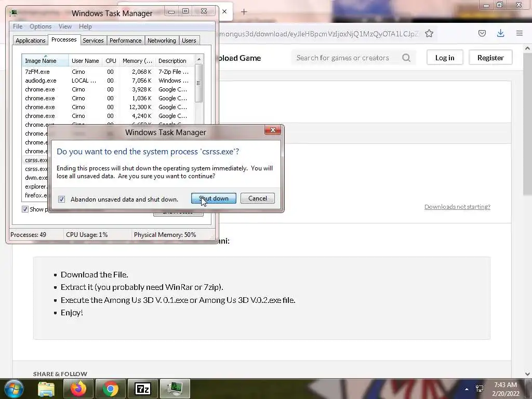
Task: Click the Firefox page vertical scrollbar thumb
Action: (x=527, y=124)
